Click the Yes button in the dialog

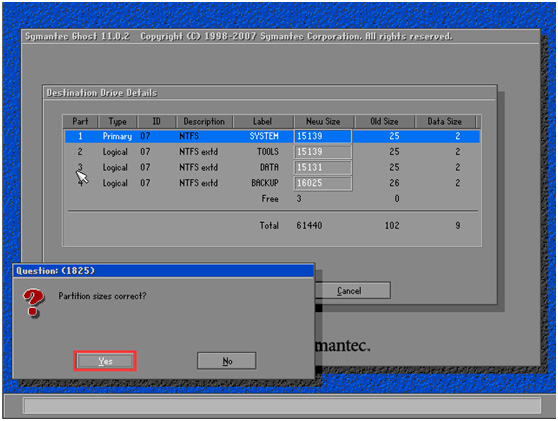pyautogui.click(x=105, y=361)
